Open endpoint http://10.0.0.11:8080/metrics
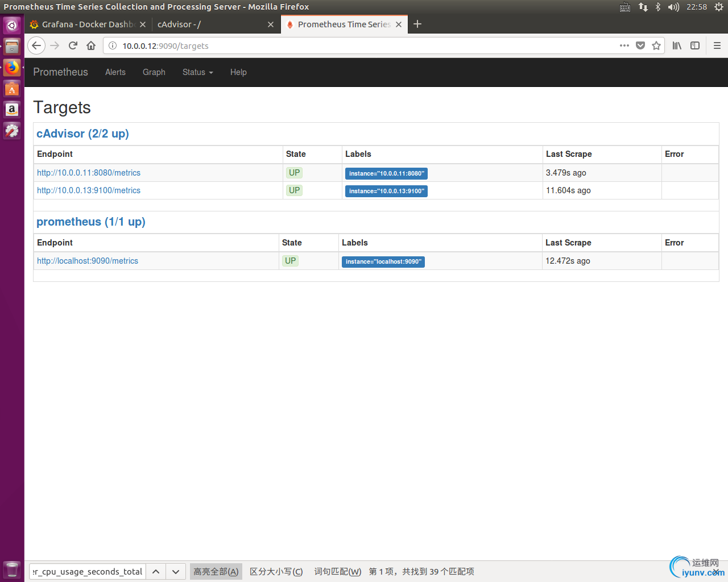Viewport: 728px width, 582px height. click(89, 173)
